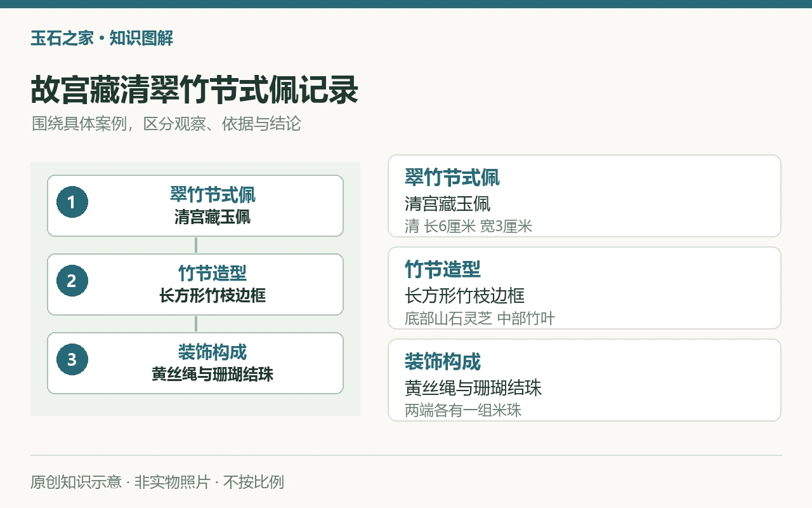Click the step 1 number circle
Image resolution: width=812 pixels, height=508 pixels.
72,202
